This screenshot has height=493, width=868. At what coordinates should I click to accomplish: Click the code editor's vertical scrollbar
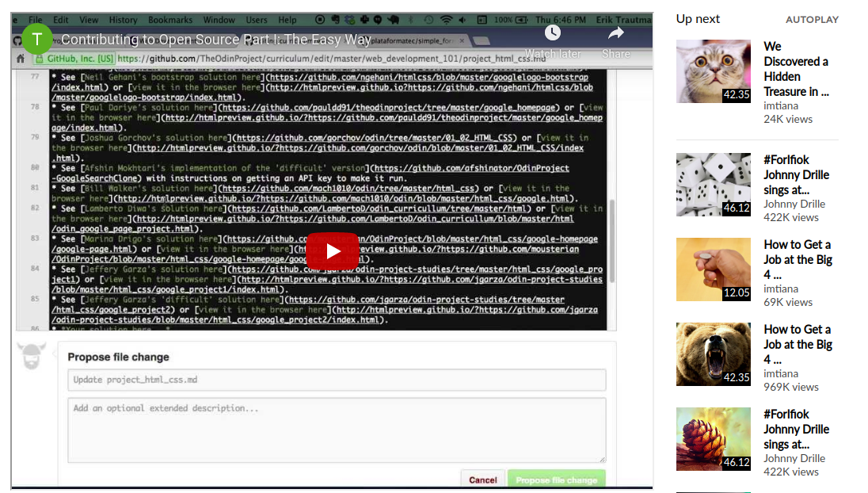[612, 241]
